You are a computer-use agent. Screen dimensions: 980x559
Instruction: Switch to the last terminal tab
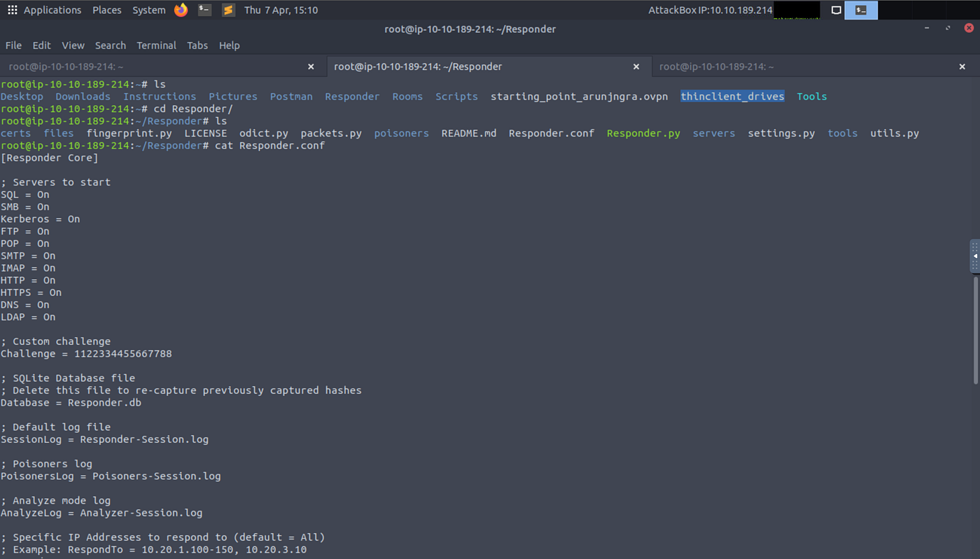815,66
